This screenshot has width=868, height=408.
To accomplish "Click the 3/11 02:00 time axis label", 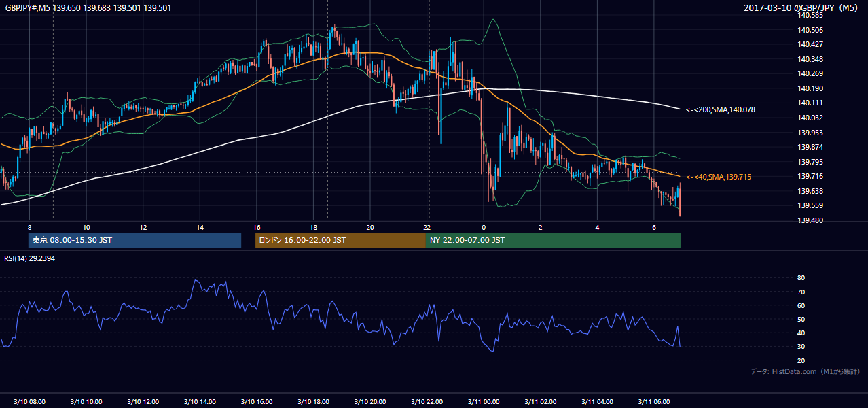I will click(x=540, y=402).
